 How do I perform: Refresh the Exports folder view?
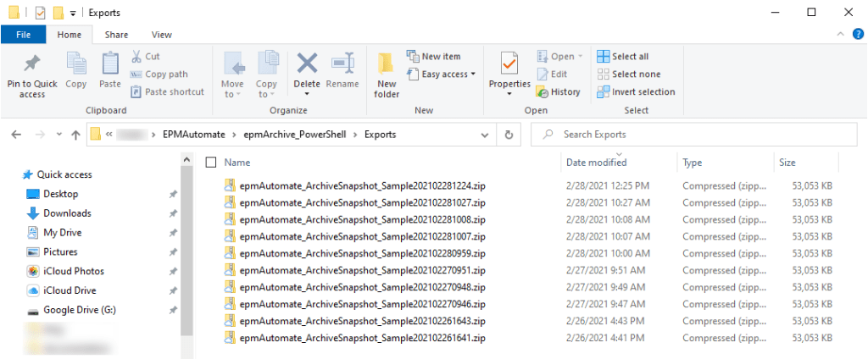pyautogui.click(x=509, y=135)
